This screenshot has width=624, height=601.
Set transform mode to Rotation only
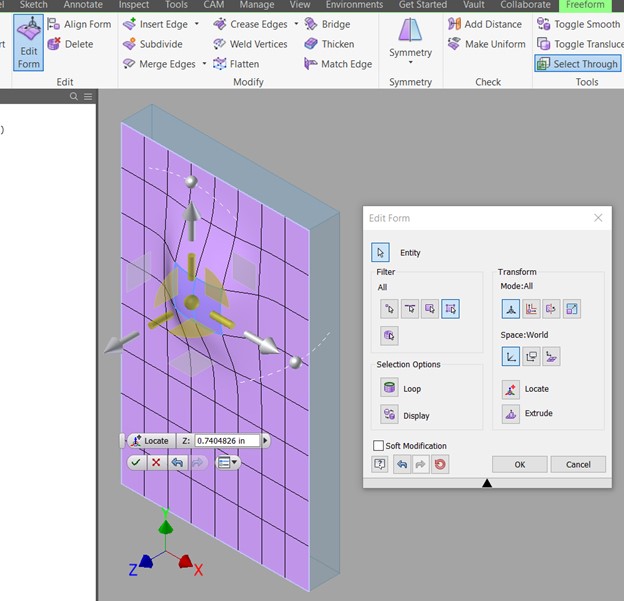pyautogui.click(x=551, y=309)
